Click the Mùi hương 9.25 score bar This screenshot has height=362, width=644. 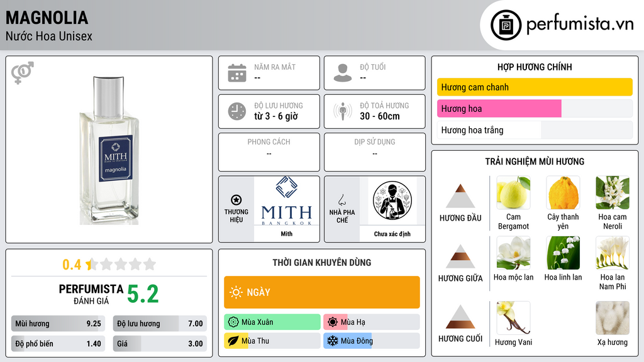tap(58, 324)
